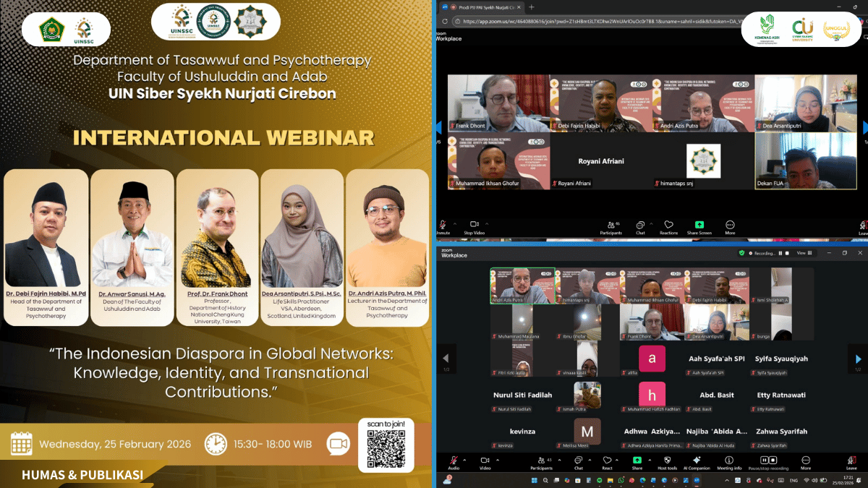Viewport: 868px width, 488px height.
Task: Expand audio options arrow beside Audio button
Action: (x=464, y=460)
